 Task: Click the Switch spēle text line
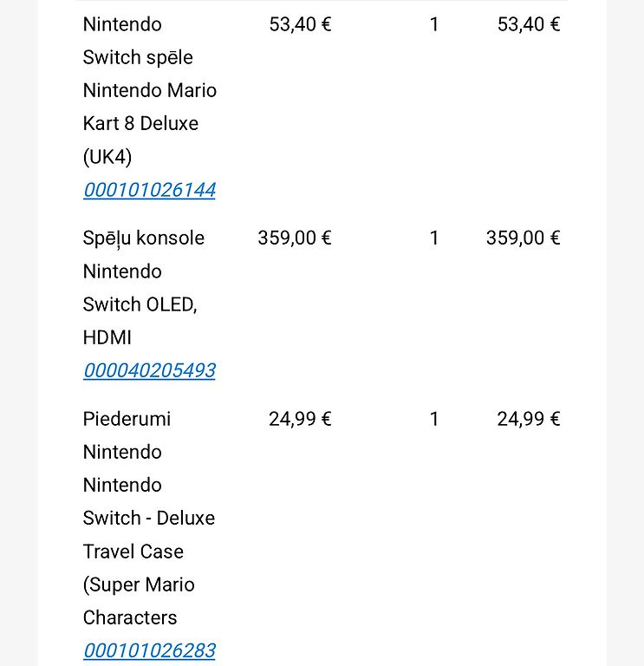pyautogui.click(x=138, y=57)
